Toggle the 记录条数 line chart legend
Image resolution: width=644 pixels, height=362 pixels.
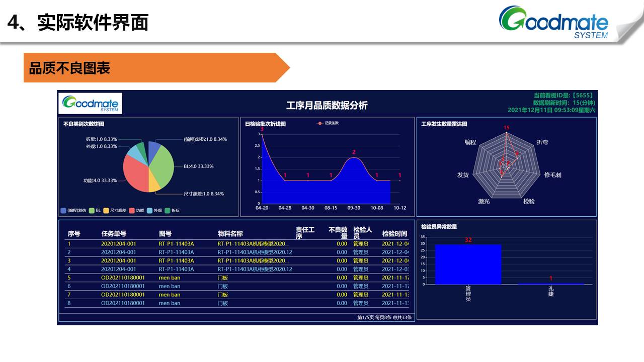328,123
